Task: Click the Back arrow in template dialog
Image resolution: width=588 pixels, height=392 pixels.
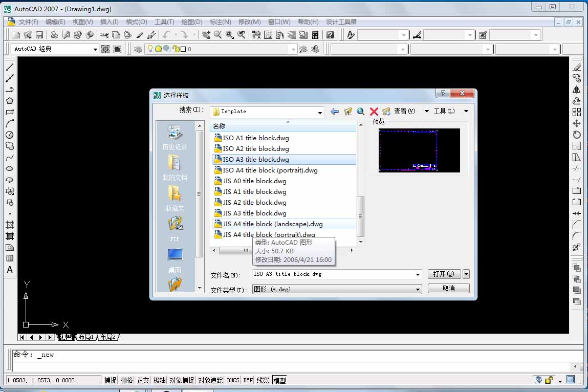Action: click(x=335, y=112)
